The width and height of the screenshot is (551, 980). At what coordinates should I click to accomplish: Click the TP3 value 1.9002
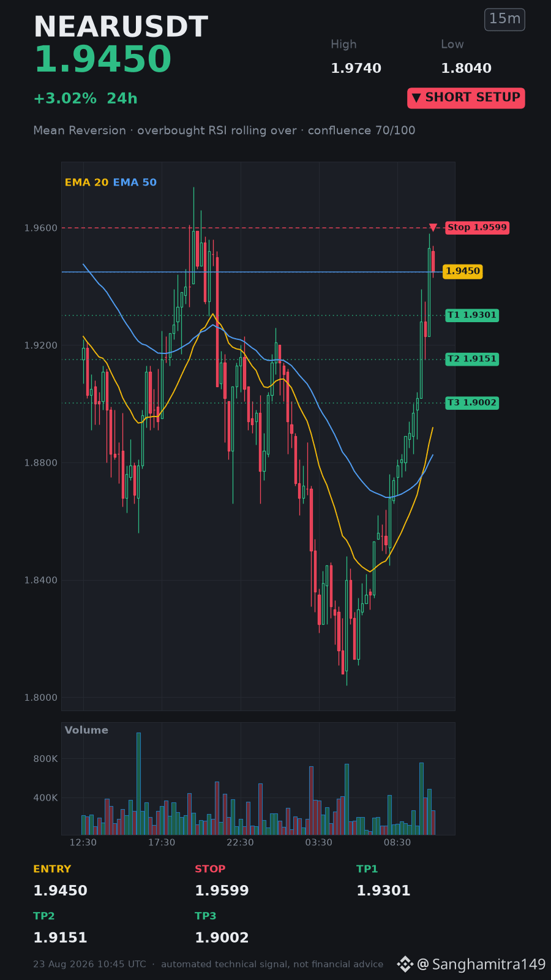pos(222,938)
